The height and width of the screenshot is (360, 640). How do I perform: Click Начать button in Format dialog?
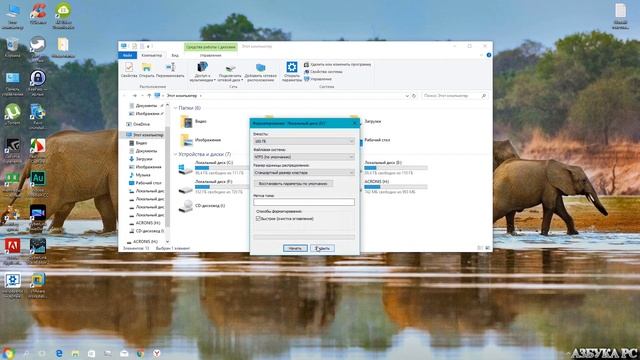[295, 248]
